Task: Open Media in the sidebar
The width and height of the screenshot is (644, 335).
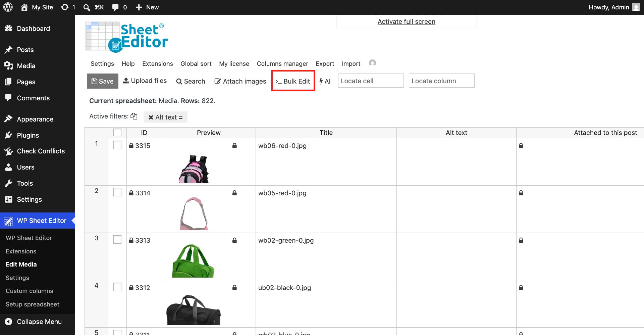Action: tap(26, 66)
